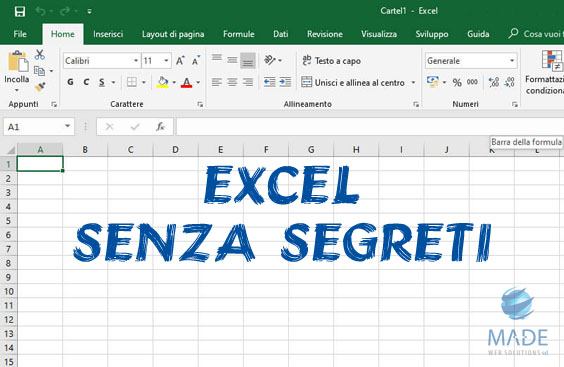
Task: Toggle the middle vertical align icon
Action: point(232,60)
